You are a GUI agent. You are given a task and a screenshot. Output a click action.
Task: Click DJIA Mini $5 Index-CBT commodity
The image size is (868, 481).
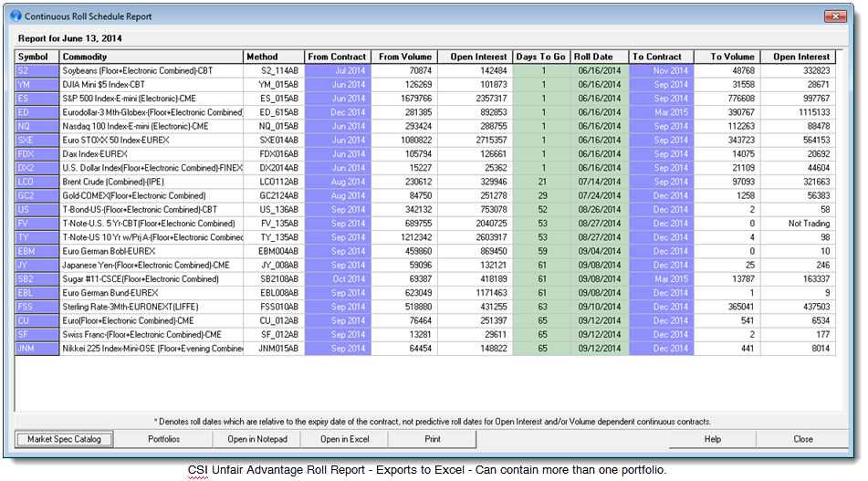pos(152,85)
